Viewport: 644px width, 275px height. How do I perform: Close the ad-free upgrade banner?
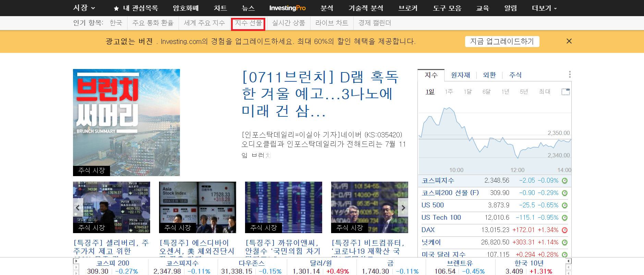(569, 41)
